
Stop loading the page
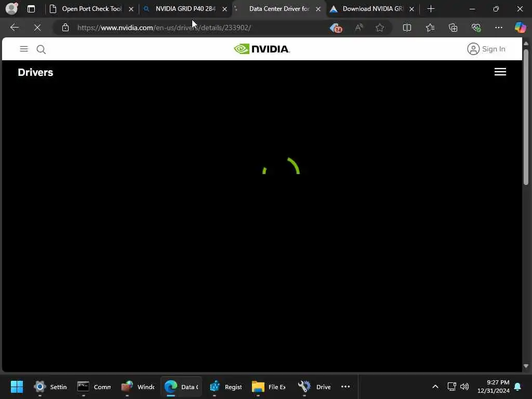[x=37, y=28]
